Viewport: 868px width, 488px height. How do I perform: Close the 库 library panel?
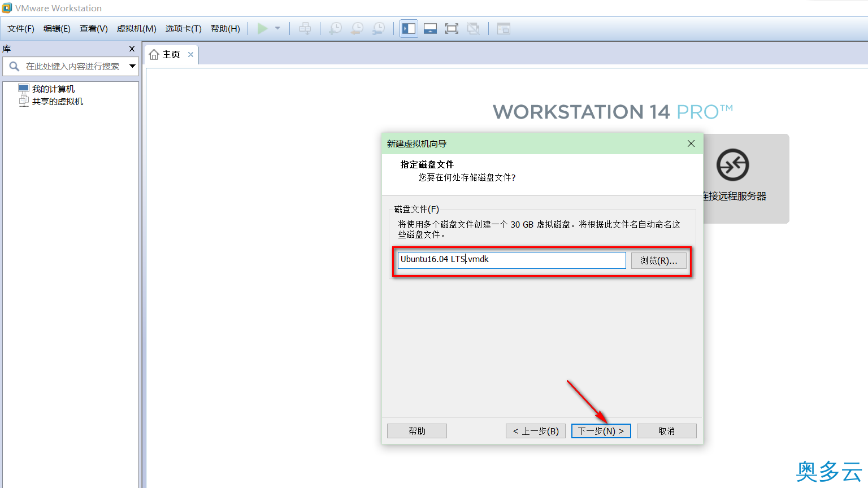pyautogui.click(x=132, y=49)
